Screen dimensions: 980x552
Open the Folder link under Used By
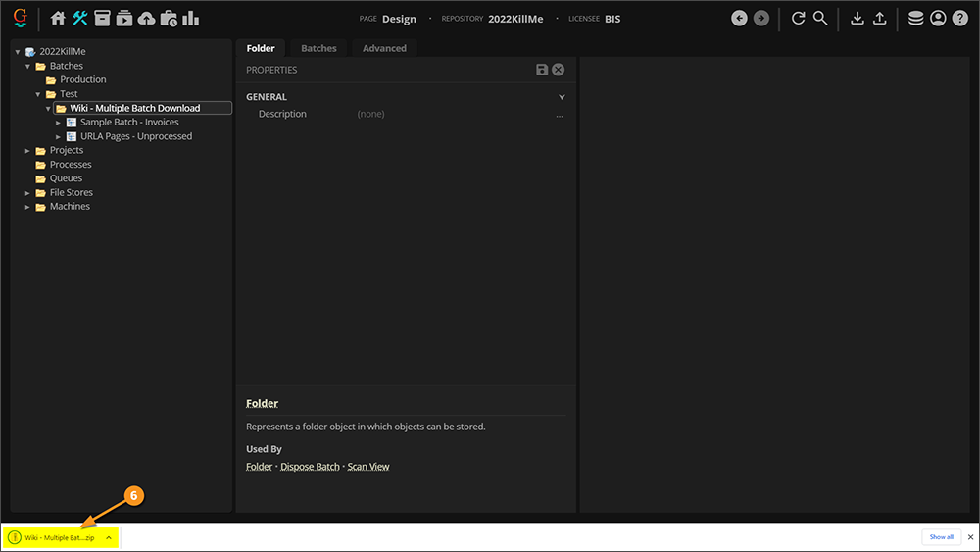click(259, 467)
